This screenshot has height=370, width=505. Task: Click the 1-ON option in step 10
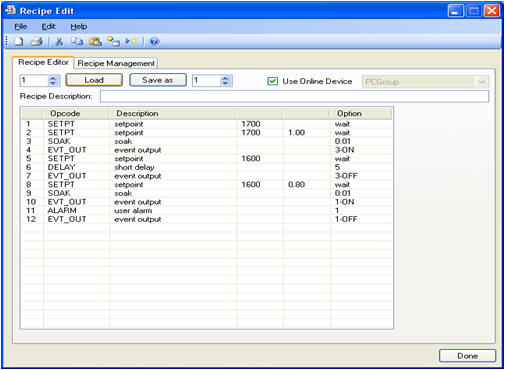(344, 202)
